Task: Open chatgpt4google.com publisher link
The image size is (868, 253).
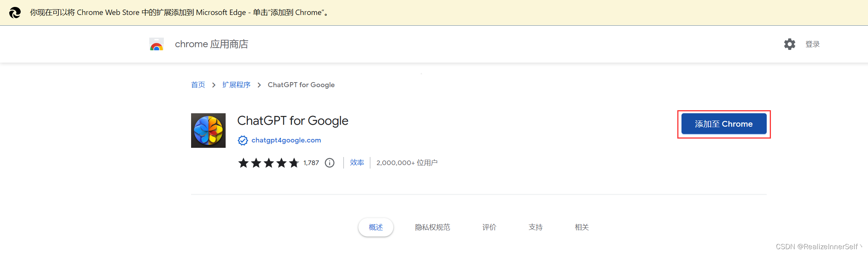Action: (286, 140)
